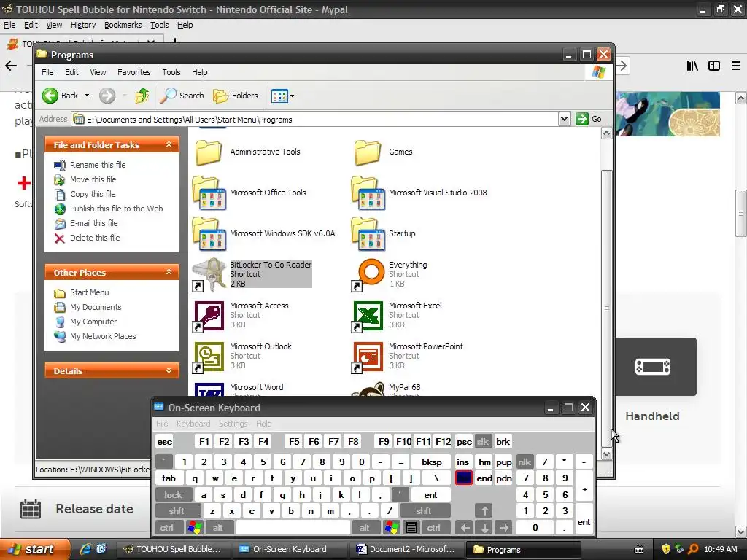Viewport: 747px width, 560px height.
Task: Click the bksp key on On-Screen Keyboard
Action: [432, 462]
